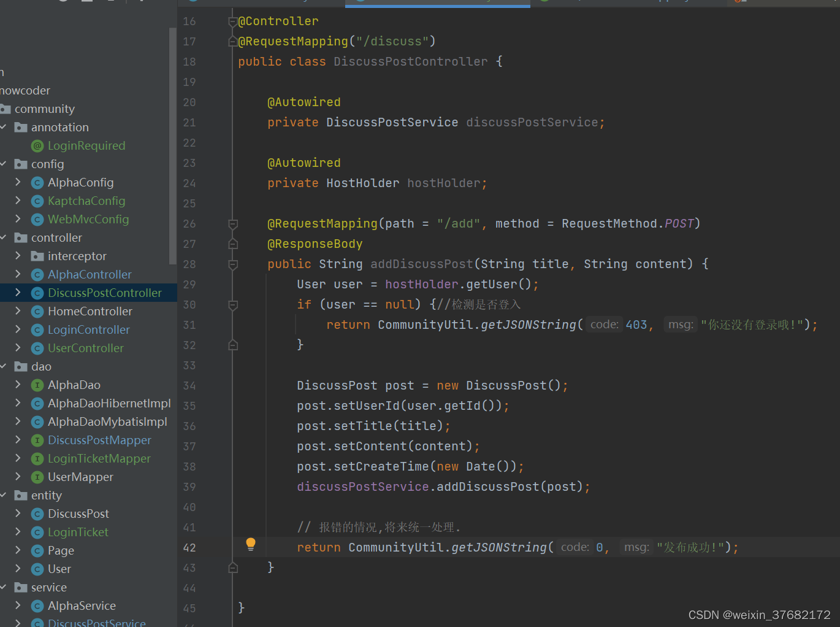
Task: Click the light bulb quick-fix icon on line 42
Action: coord(251,544)
